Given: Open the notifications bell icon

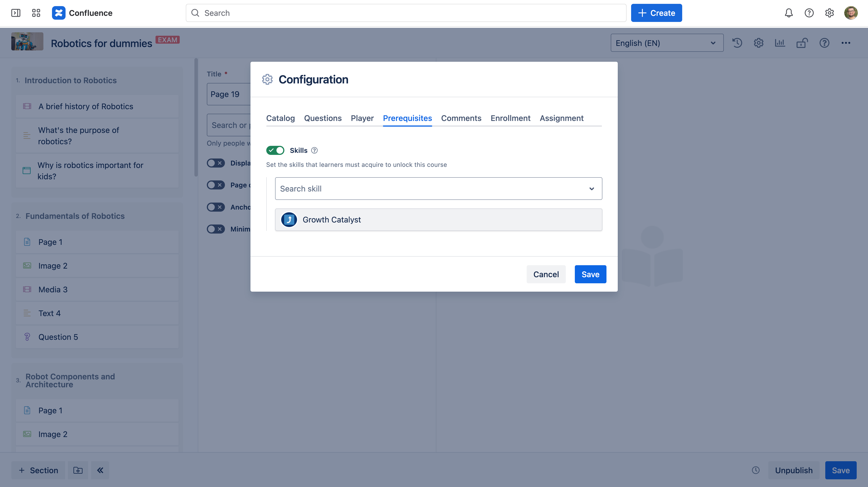Looking at the screenshot, I should 788,13.
